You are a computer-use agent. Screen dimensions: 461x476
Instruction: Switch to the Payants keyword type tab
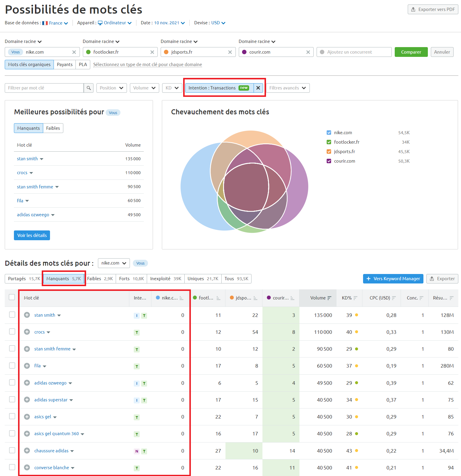(x=65, y=65)
